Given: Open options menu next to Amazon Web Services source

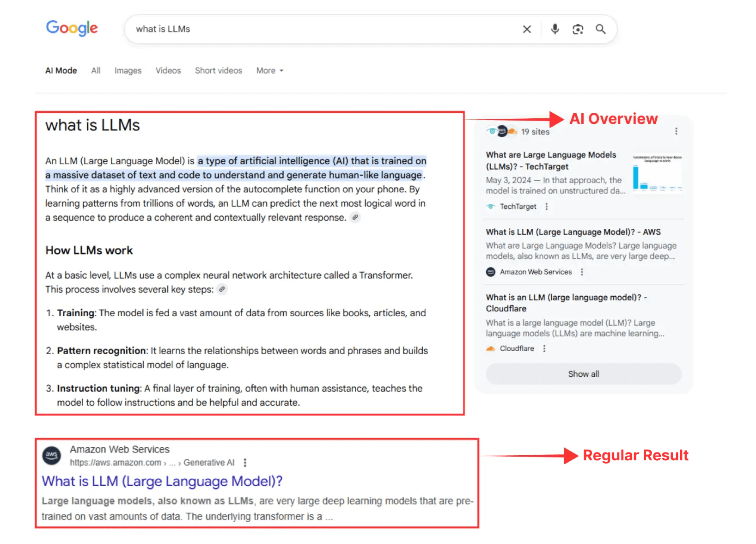Looking at the screenshot, I should (x=582, y=272).
